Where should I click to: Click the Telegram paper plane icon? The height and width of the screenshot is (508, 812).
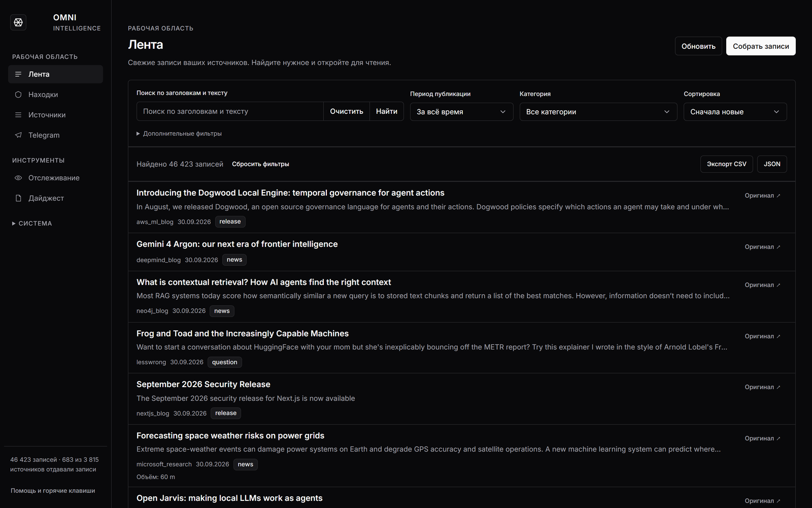(18, 135)
